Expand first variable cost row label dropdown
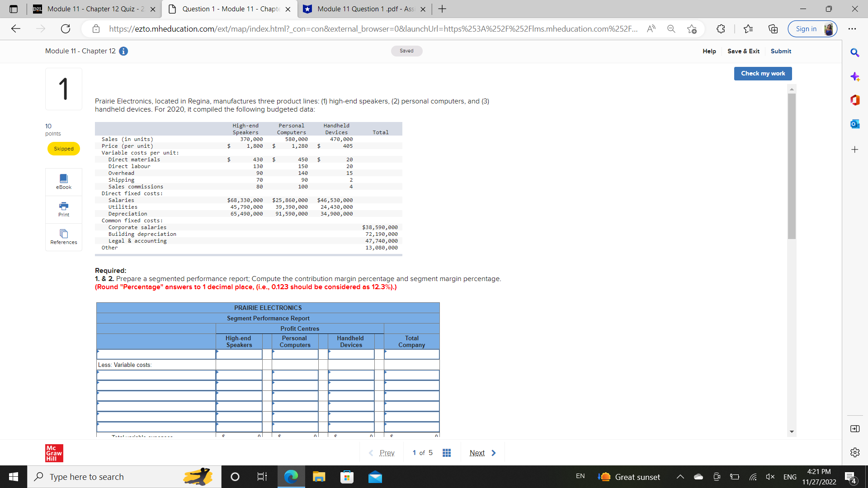This screenshot has height=488, width=868. [x=156, y=375]
